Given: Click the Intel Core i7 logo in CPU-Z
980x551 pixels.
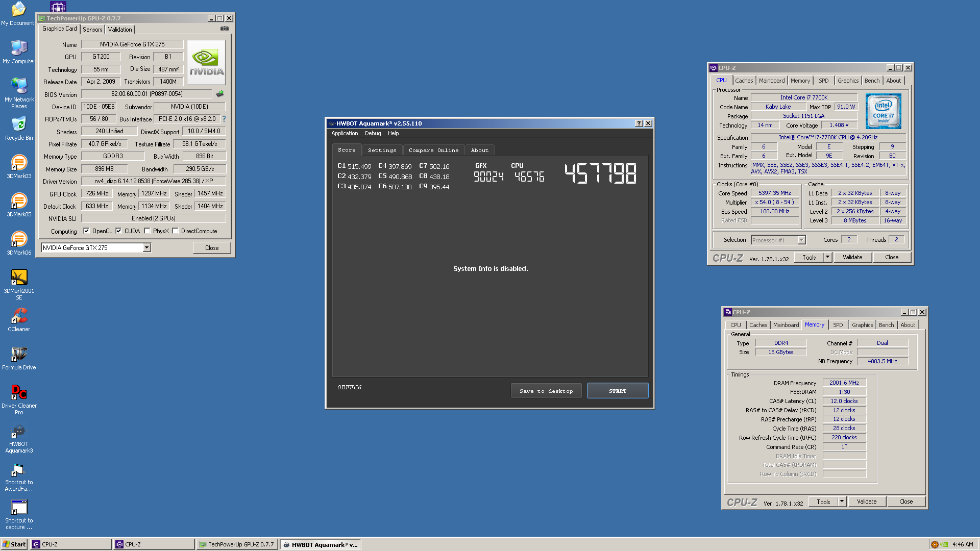Looking at the screenshot, I should (883, 111).
